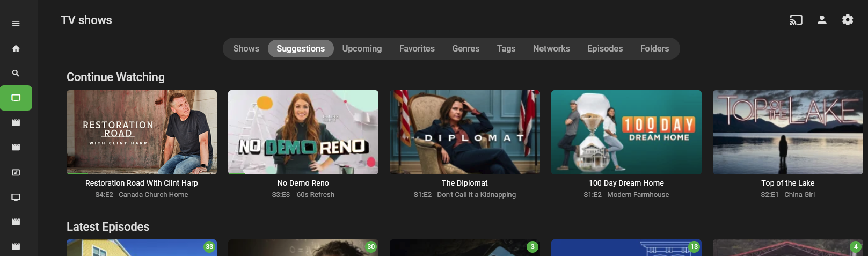
Task: Click the TV shows page title
Action: [86, 20]
